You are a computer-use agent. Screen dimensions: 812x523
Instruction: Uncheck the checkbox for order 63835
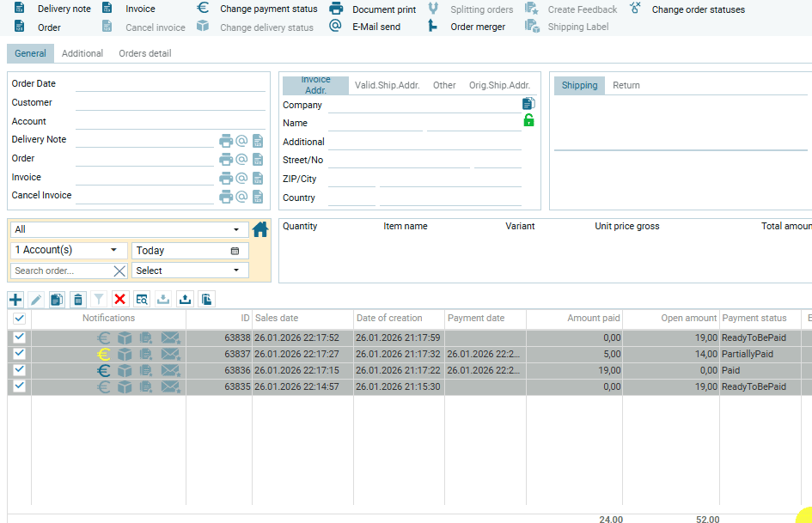pyautogui.click(x=19, y=386)
